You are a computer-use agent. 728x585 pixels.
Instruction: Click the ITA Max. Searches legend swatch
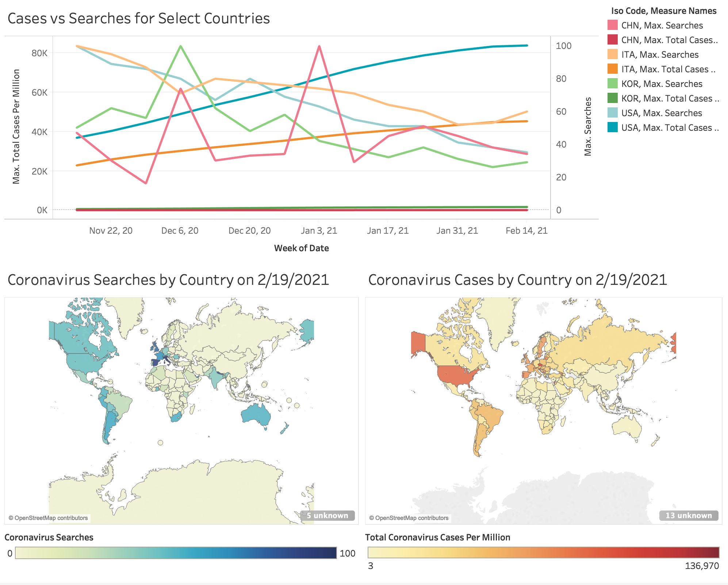click(x=613, y=54)
